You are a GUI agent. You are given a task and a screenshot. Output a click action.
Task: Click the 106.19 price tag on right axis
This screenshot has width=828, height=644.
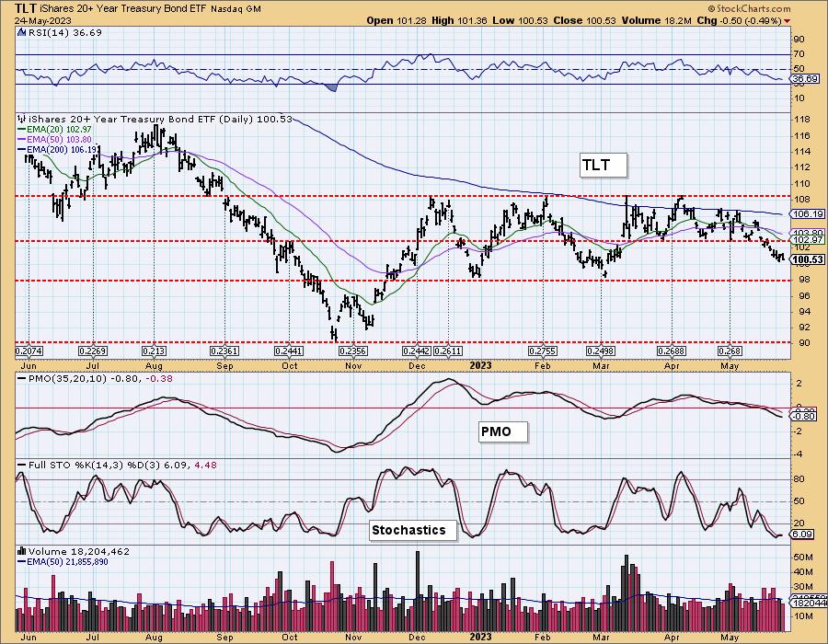click(806, 213)
